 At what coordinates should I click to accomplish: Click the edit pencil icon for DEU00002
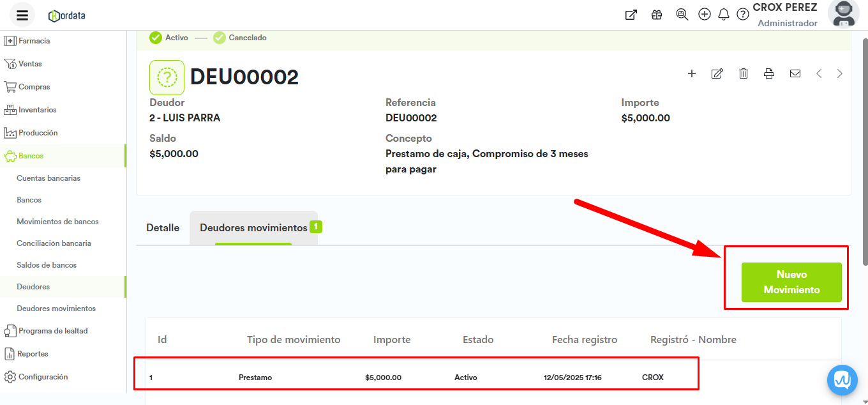(717, 73)
